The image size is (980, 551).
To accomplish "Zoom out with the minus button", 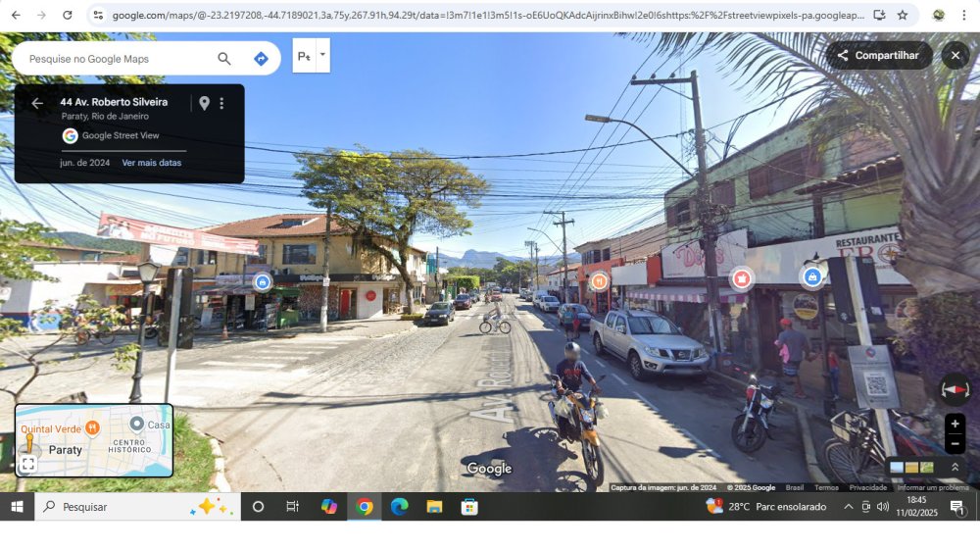I will point(955,443).
